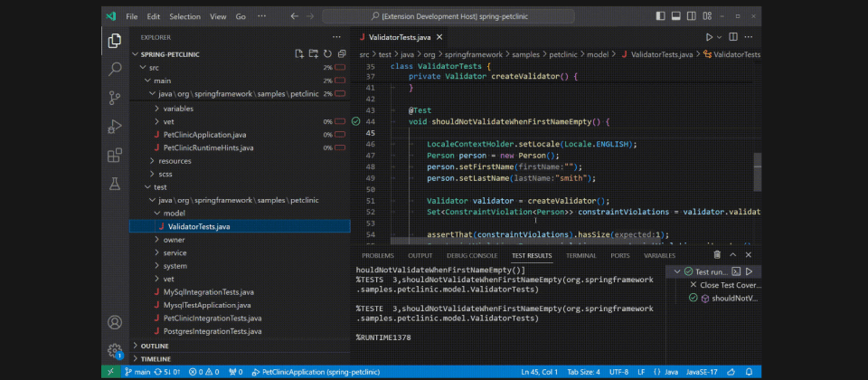Toggle secondary side bar visibility

point(692,16)
